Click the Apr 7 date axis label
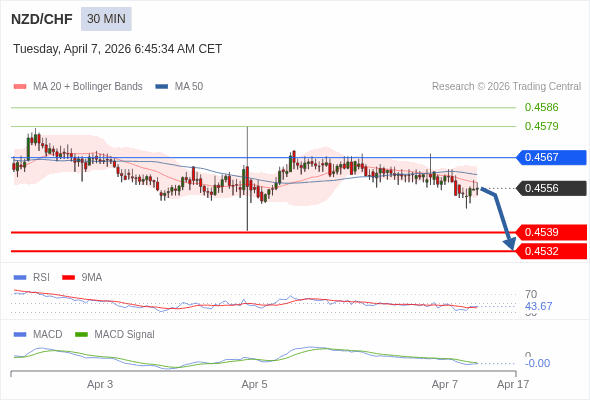This screenshot has width=590, height=400. pos(445,385)
